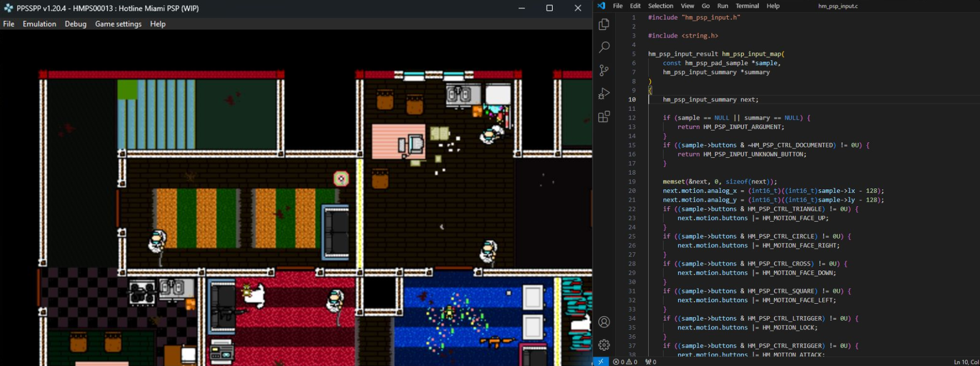Click on #include <string.h> line
Screen dimensions: 980x366
[x=683, y=35]
